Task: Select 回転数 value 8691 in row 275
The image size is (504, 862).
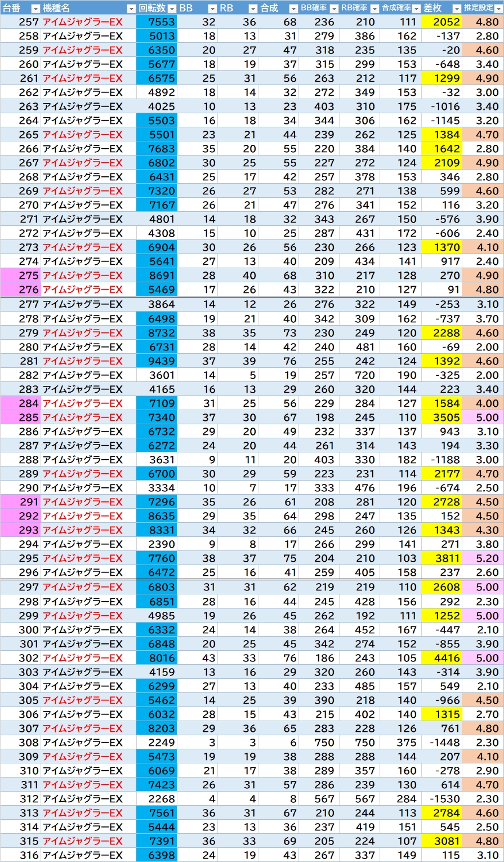Action: click(x=157, y=276)
